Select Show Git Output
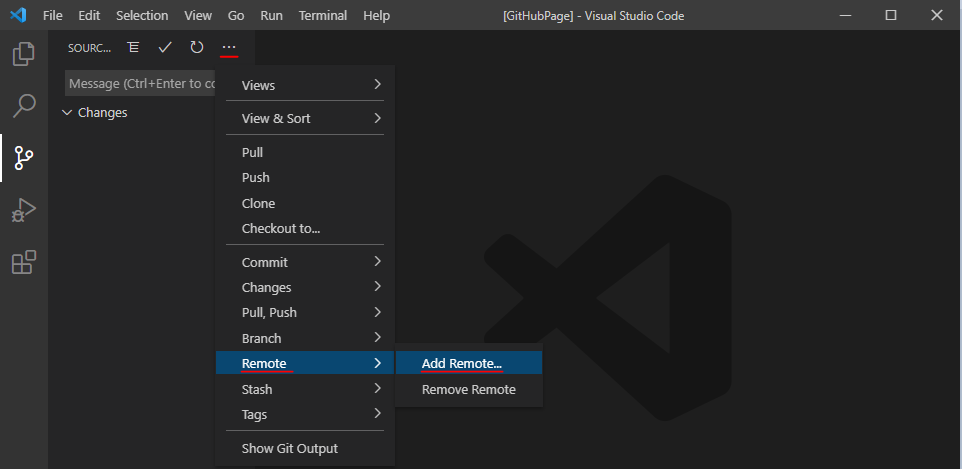Screen dimensions: 962x469 click(x=305, y=448)
